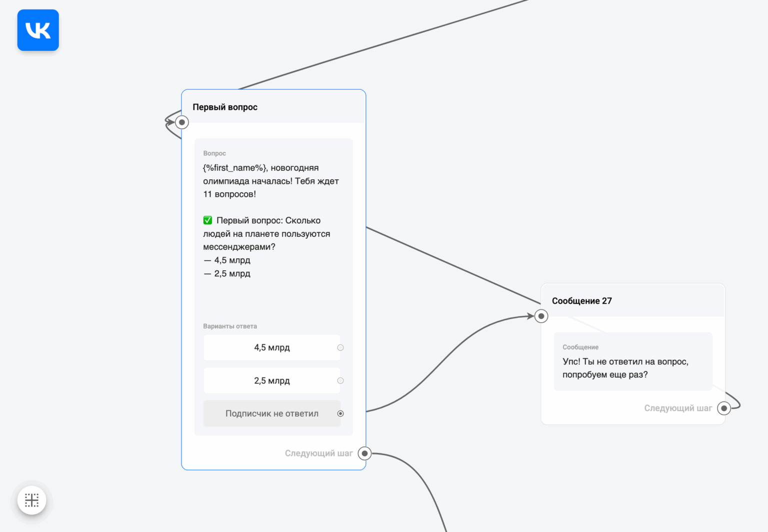The width and height of the screenshot is (768, 532).
Task: Select the Сообщение 27 block header
Action: pyautogui.click(x=582, y=301)
